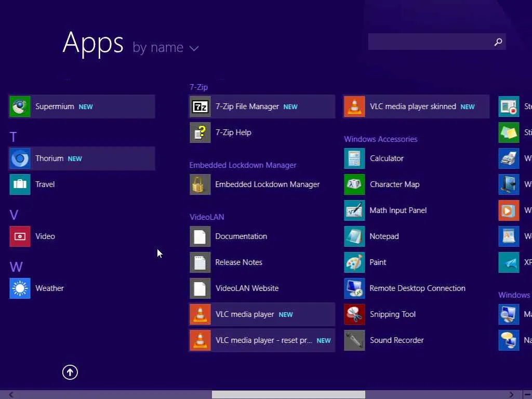This screenshot has width=532, height=399.
Task: Click the left scrollbar arrow
Action: 11,395
